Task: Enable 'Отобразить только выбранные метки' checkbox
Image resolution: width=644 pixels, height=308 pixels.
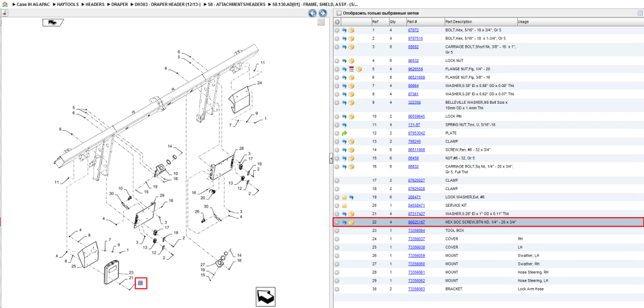Action: 339,13
